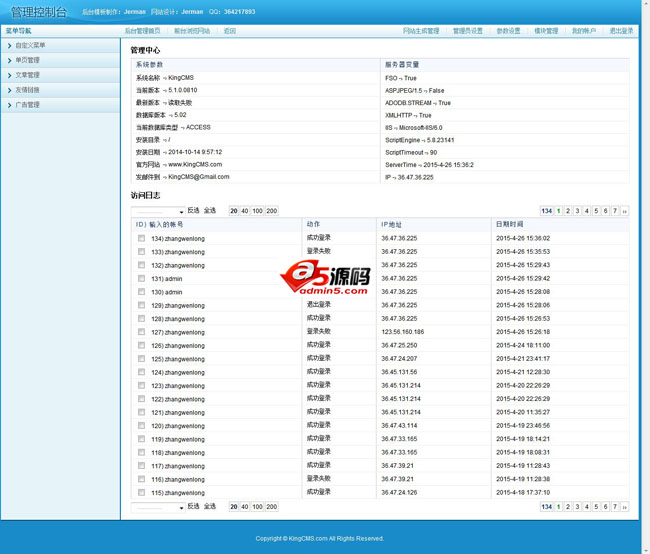Open 管理员设置 menu
This screenshot has height=554, width=650.
click(468, 31)
